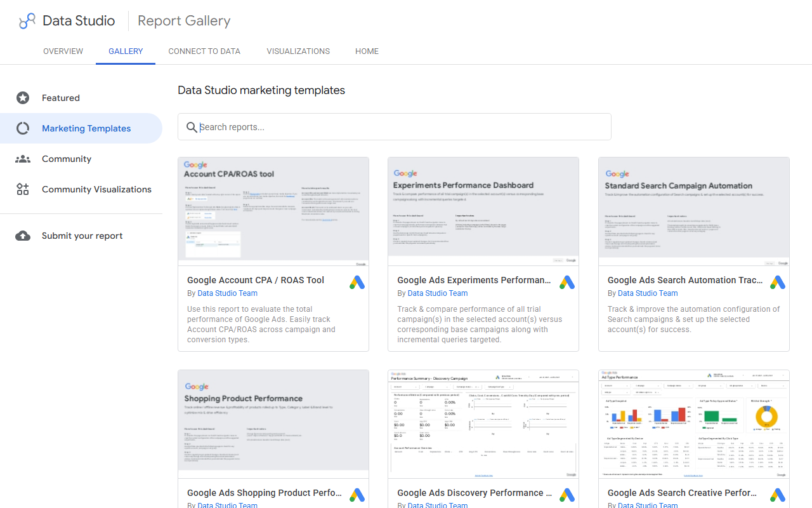Open the Experiments Performance Dashboard thumbnail

pyautogui.click(x=483, y=211)
